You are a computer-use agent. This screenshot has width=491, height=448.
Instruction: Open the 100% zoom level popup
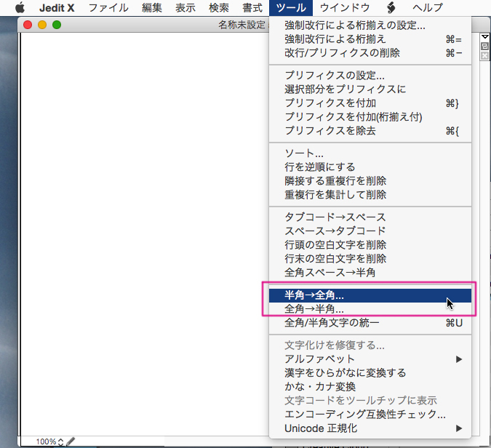pos(49,441)
